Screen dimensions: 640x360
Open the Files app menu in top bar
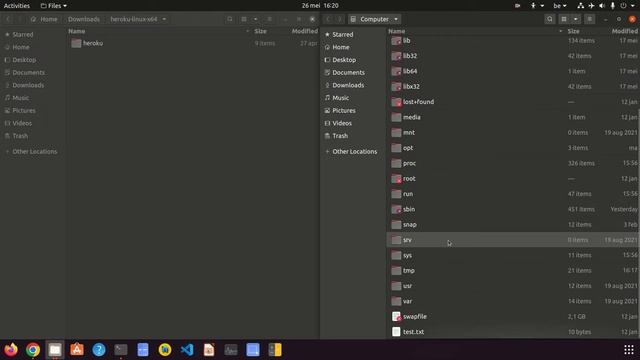tap(53, 6)
